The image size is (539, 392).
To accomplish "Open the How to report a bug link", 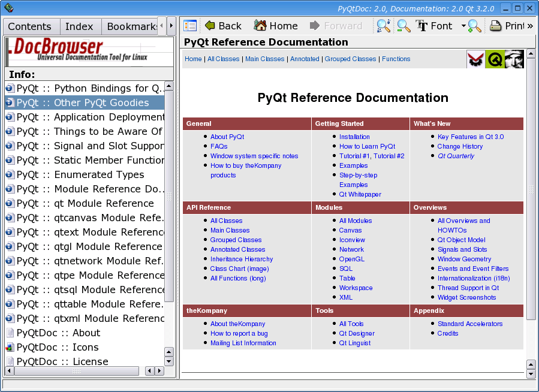I will pyautogui.click(x=239, y=333).
